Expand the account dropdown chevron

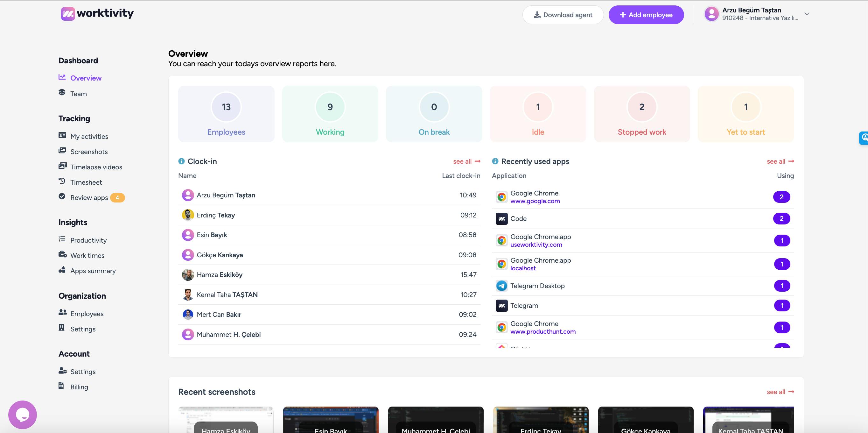click(x=807, y=14)
